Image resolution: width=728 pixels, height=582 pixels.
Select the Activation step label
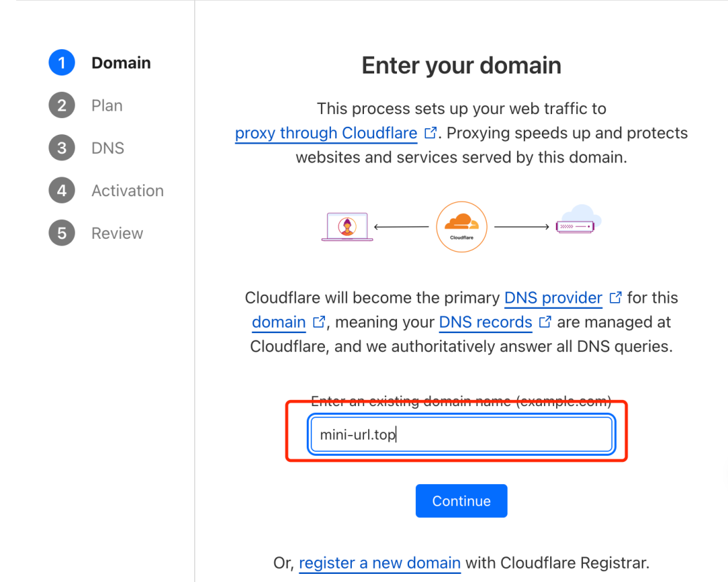127,190
